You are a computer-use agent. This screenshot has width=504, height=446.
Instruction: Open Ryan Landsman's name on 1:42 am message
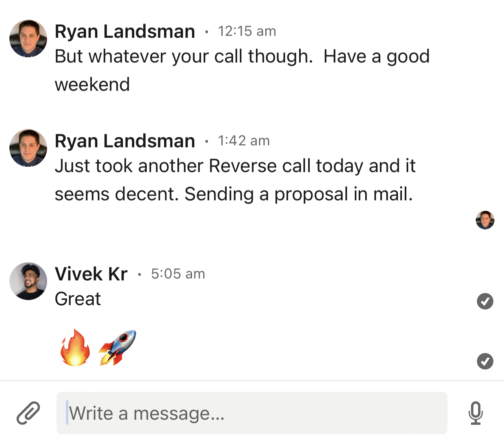coord(125,141)
